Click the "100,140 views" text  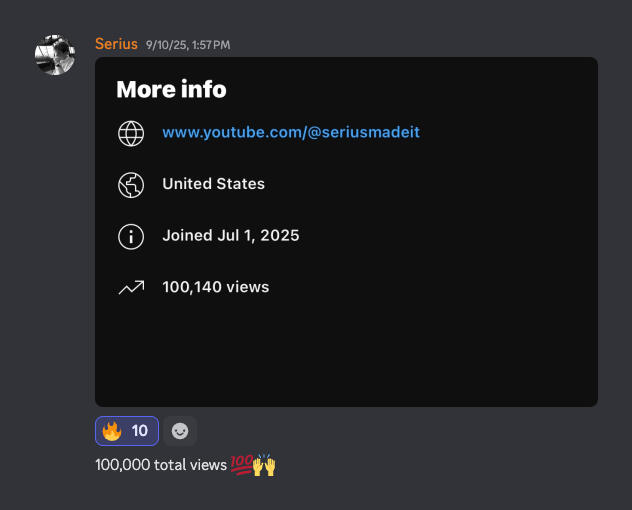tap(215, 287)
